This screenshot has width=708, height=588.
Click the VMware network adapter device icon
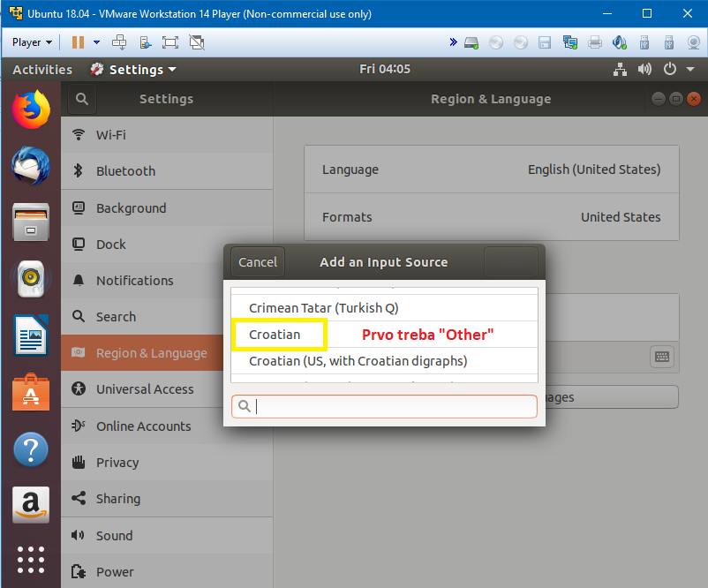[x=570, y=43]
